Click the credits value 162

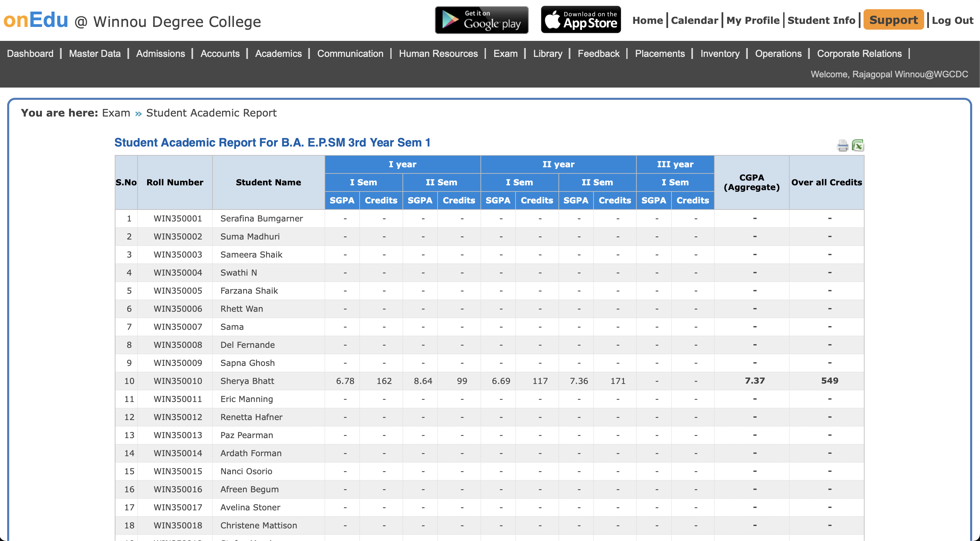tap(384, 381)
